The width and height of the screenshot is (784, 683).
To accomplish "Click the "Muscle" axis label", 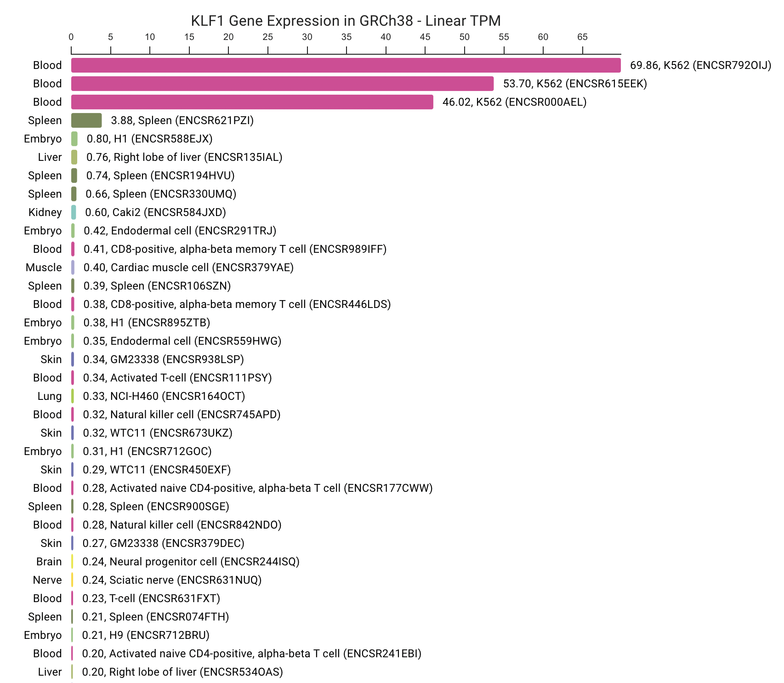I will [x=44, y=268].
